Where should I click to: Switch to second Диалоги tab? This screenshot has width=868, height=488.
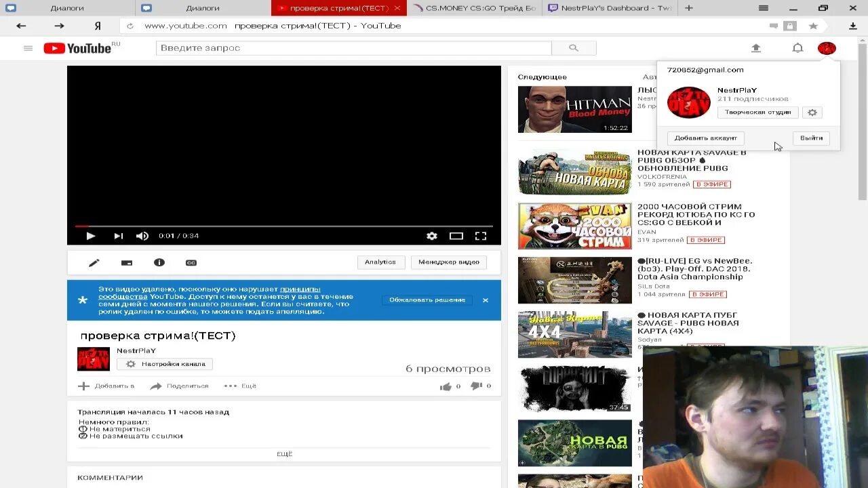[203, 8]
